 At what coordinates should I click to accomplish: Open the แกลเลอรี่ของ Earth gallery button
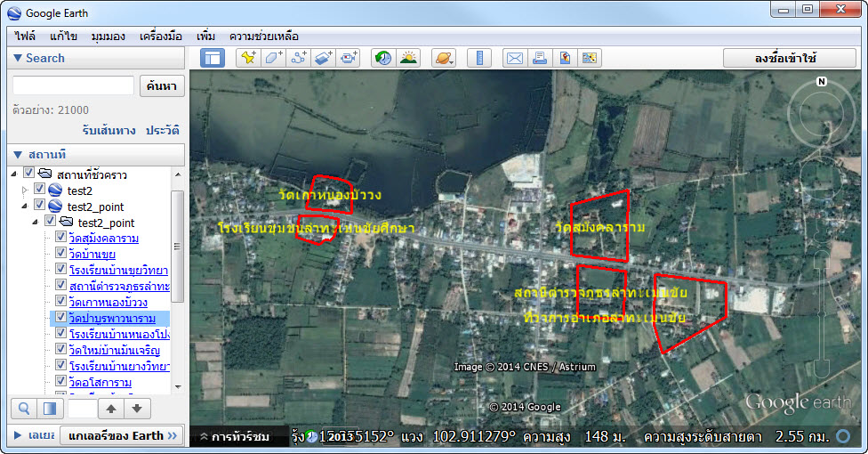click(x=123, y=435)
